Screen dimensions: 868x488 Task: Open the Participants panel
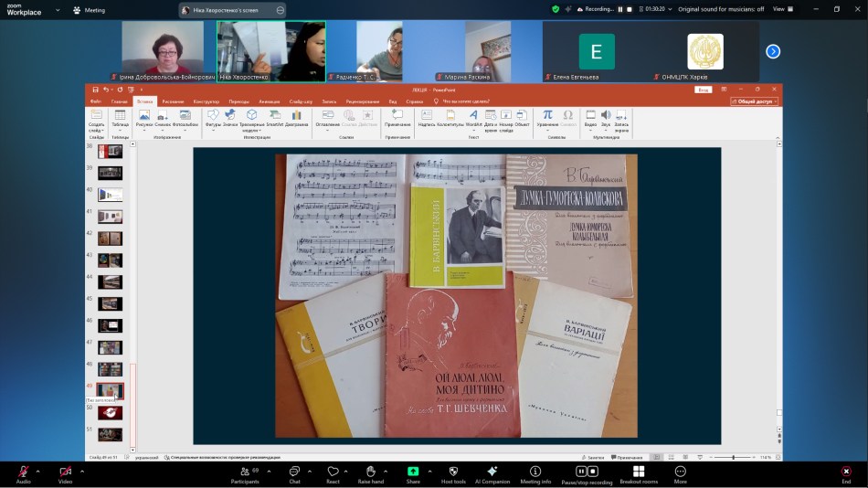(244, 472)
